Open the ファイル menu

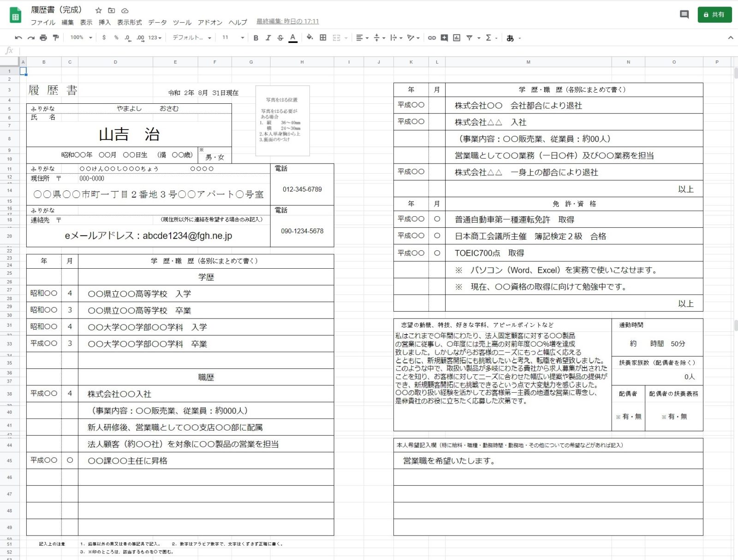(43, 22)
